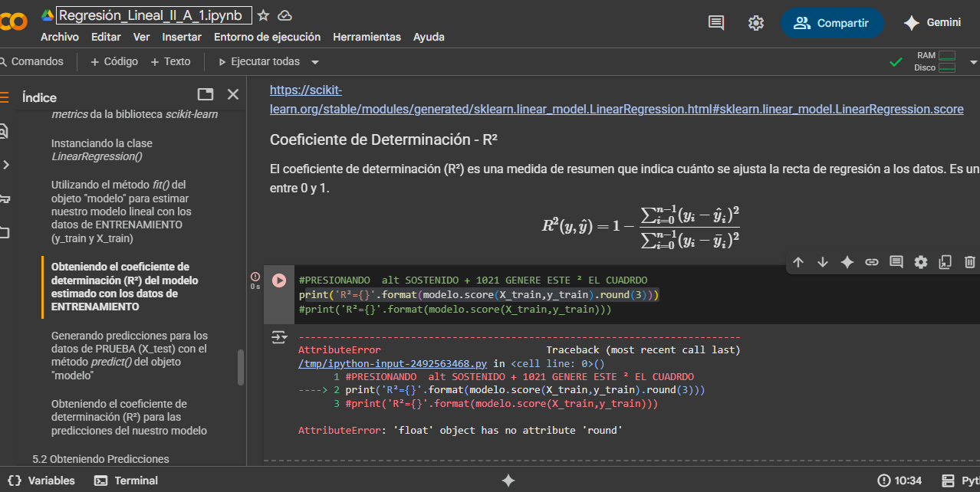Click cloud saved status icon
Viewport: 980px width, 492px height.
pyautogui.click(x=284, y=15)
